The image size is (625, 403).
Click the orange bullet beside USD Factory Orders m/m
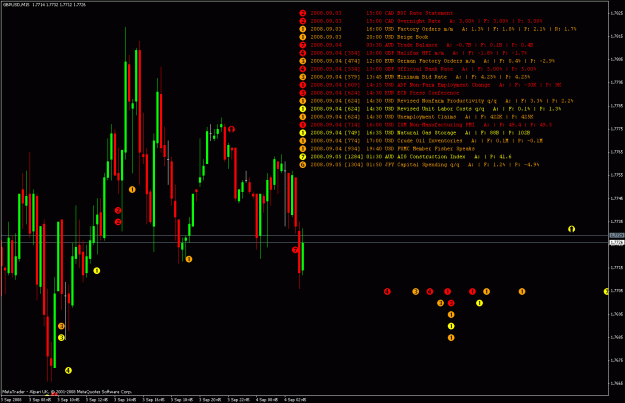(x=303, y=29)
